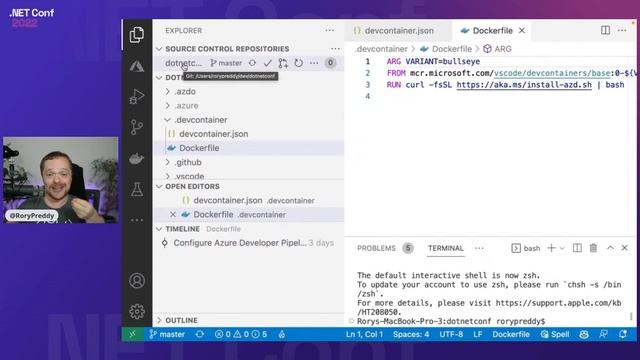Split the terminal panel
640x360 pixels.
click(577, 248)
